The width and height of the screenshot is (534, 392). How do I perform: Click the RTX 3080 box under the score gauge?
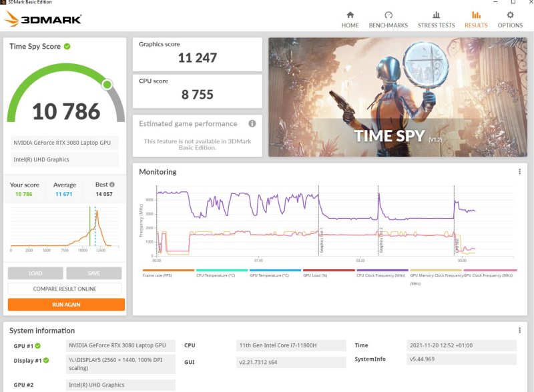(x=65, y=143)
